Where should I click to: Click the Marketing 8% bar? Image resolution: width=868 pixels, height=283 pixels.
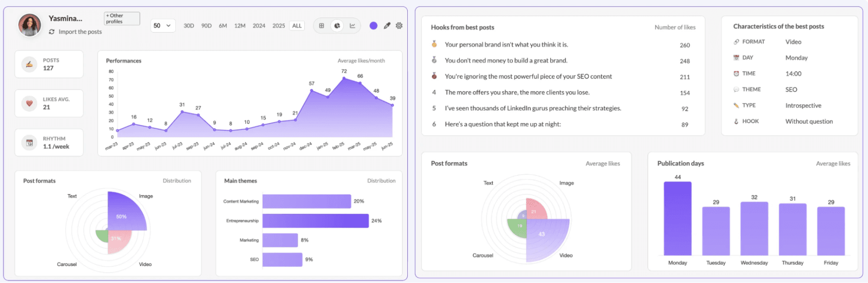pyautogui.click(x=280, y=240)
